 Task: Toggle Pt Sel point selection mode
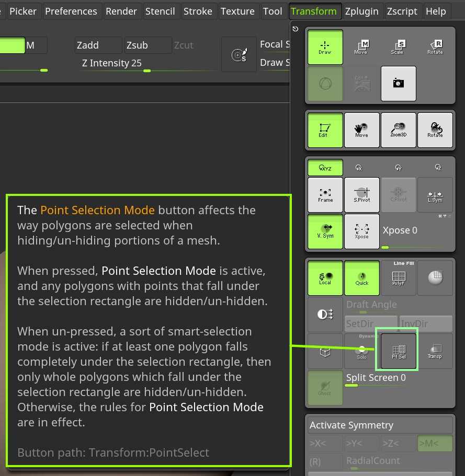point(399,351)
